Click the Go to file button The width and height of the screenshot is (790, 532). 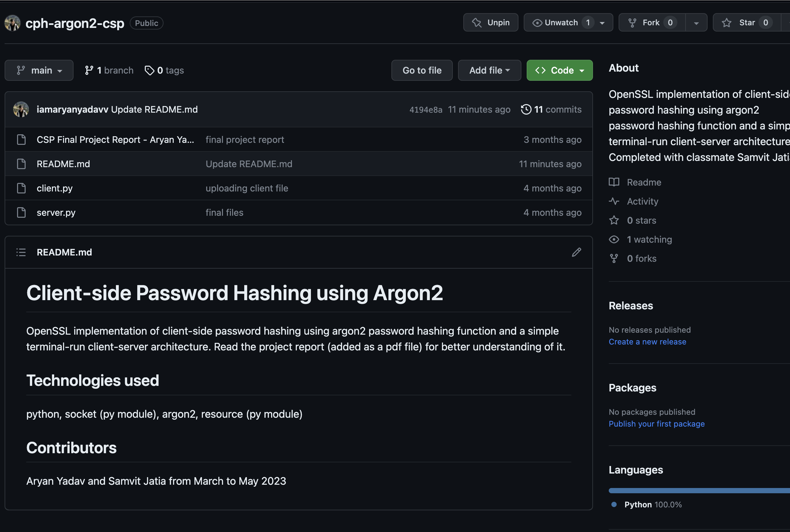[x=422, y=70]
